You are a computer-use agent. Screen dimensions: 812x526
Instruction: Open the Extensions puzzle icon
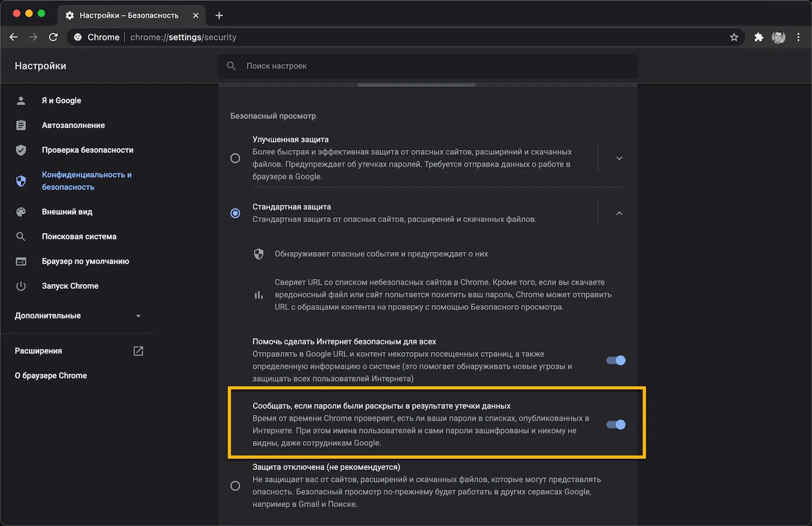[759, 37]
